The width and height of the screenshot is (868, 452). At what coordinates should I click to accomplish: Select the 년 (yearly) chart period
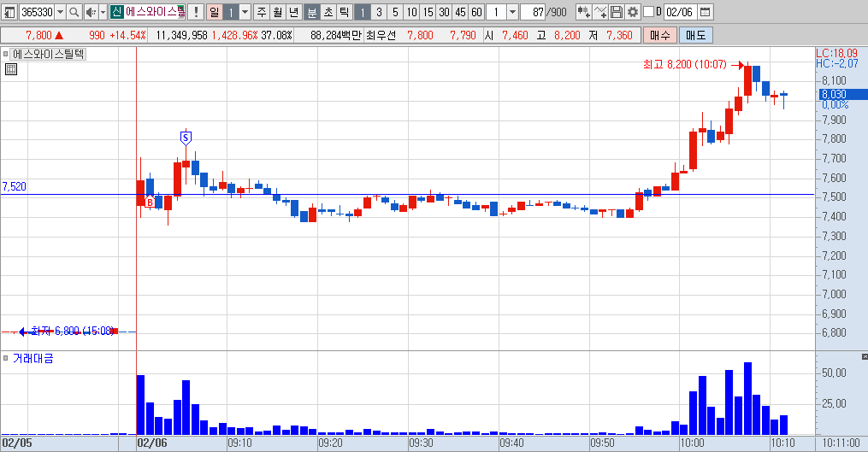tap(294, 12)
